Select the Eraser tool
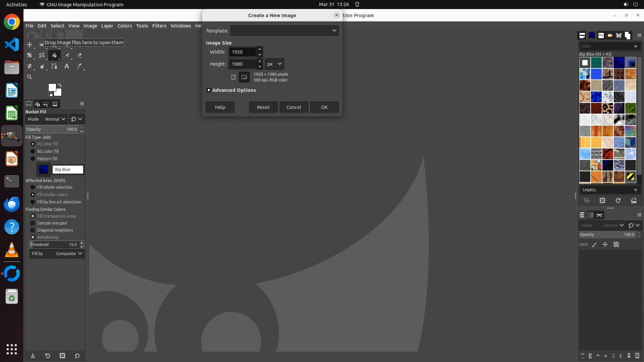The image size is (644, 362). (79, 55)
